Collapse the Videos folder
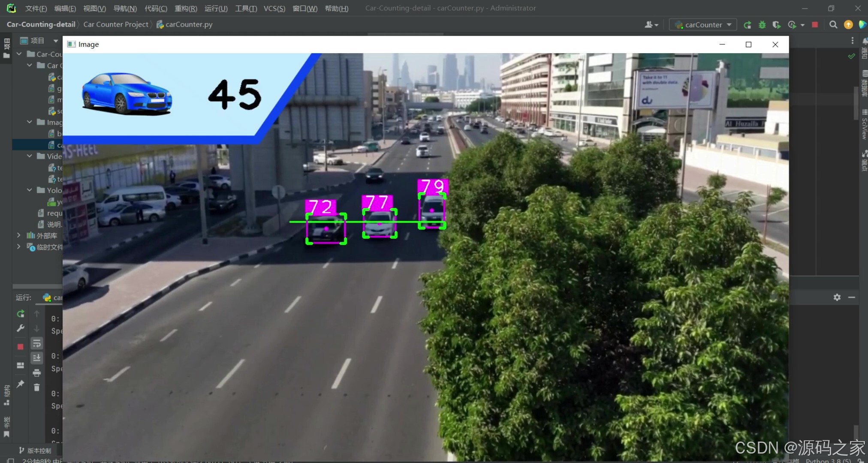This screenshot has height=463, width=868. coord(30,156)
